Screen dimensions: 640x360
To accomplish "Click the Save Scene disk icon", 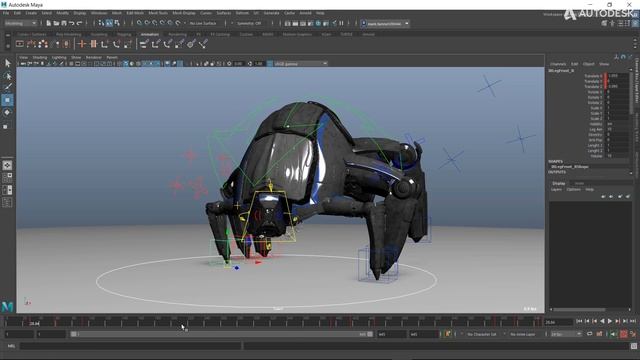I will 64,23.
